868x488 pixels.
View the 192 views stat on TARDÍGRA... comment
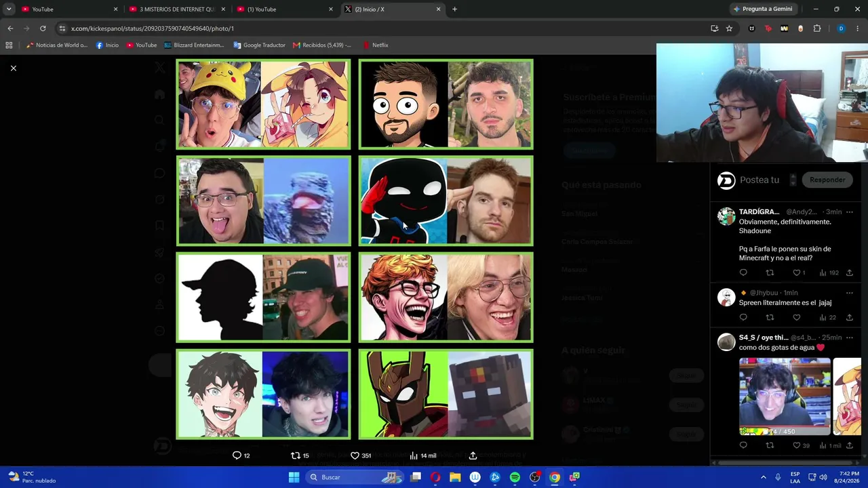click(x=829, y=272)
